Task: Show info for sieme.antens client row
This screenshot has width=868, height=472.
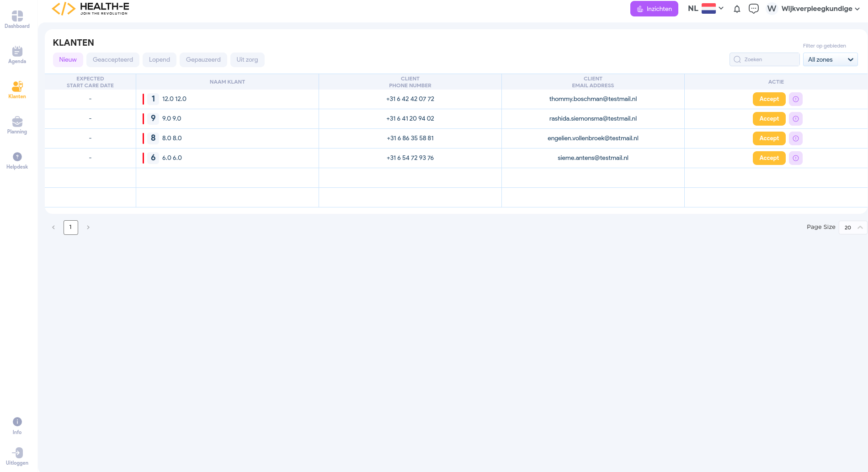Action: pyautogui.click(x=795, y=158)
